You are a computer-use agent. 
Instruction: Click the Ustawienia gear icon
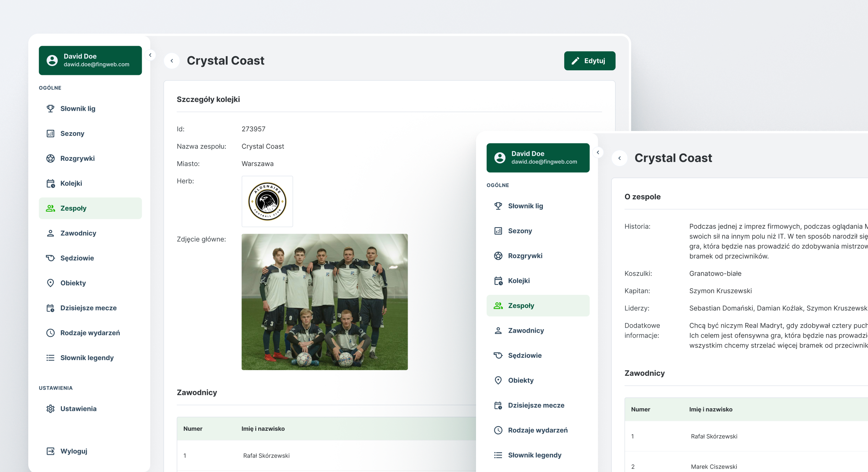point(50,409)
